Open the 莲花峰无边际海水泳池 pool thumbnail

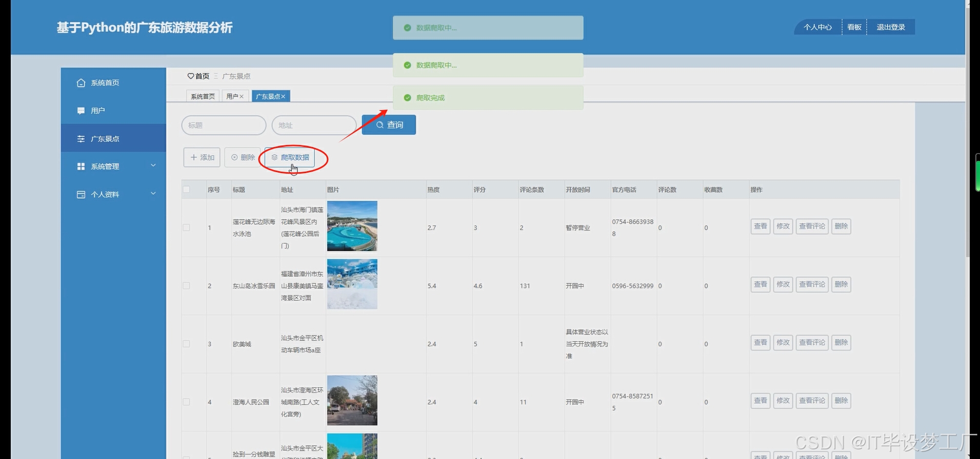click(x=352, y=226)
